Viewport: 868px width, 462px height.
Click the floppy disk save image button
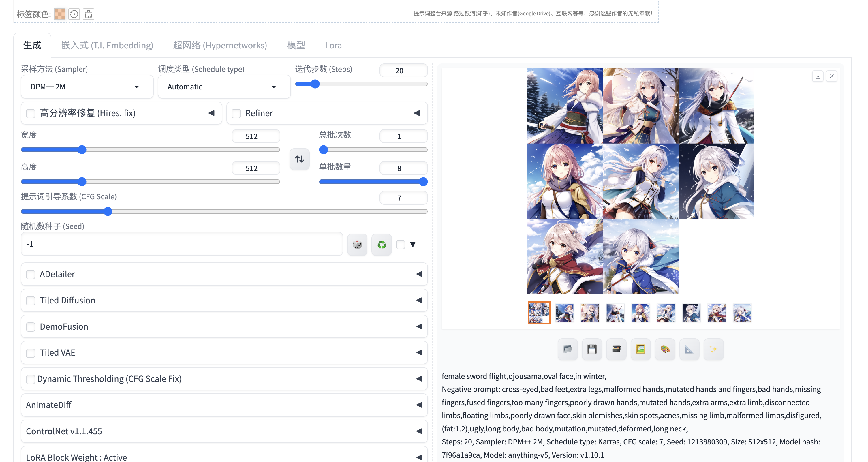tap(592, 349)
